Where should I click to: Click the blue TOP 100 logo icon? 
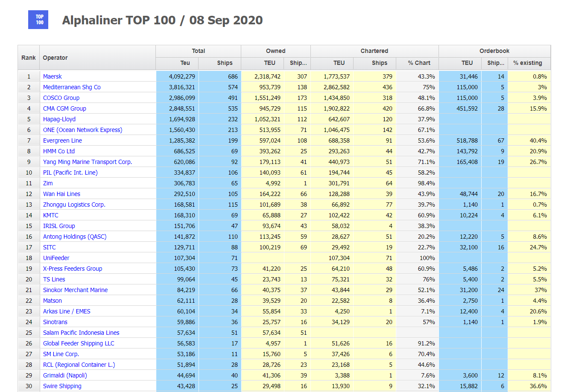(38, 20)
